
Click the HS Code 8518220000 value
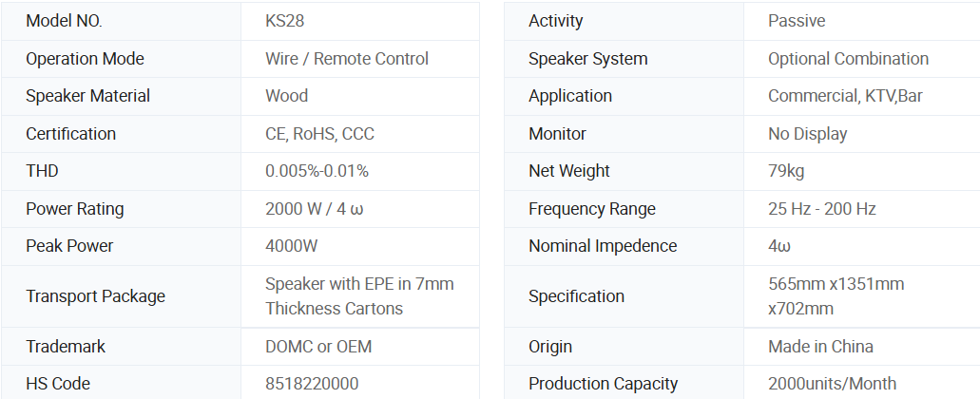[312, 384]
